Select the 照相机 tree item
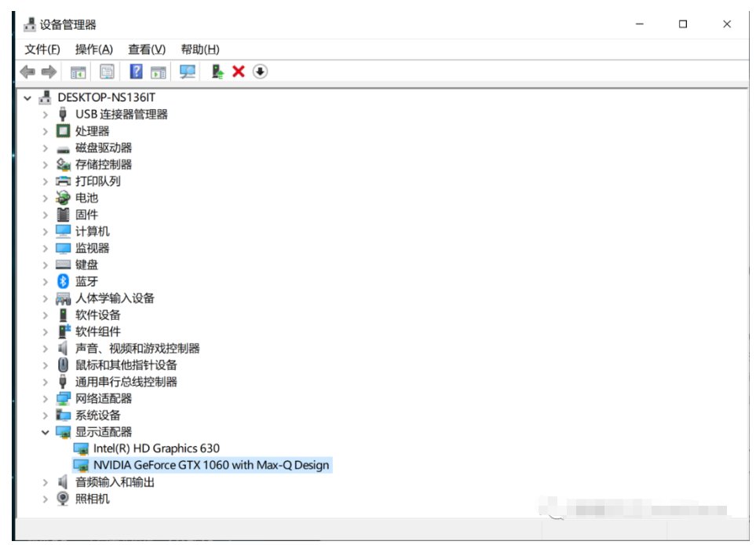 tap(92, 499)
